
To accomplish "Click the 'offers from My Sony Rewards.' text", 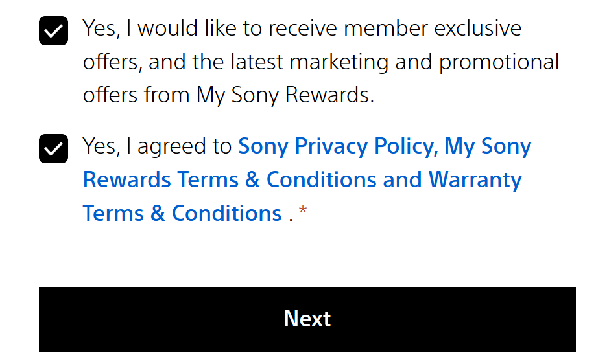I will tap(228, 95).
